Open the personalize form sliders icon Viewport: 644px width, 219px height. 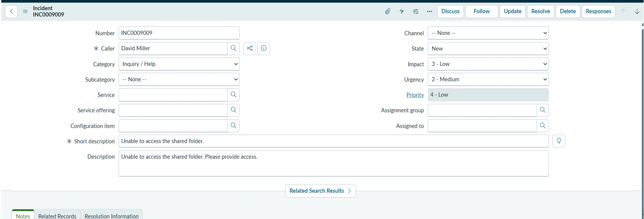(416, 11)
